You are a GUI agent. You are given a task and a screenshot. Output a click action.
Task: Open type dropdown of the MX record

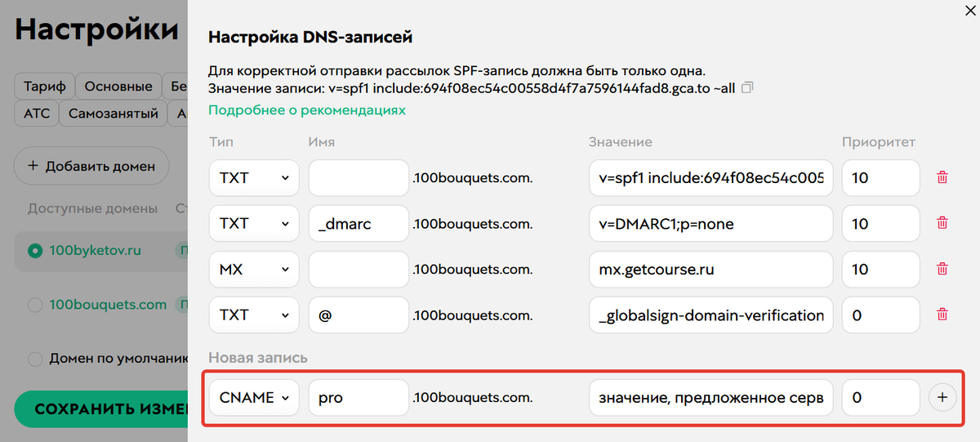(x=254, y=269)
